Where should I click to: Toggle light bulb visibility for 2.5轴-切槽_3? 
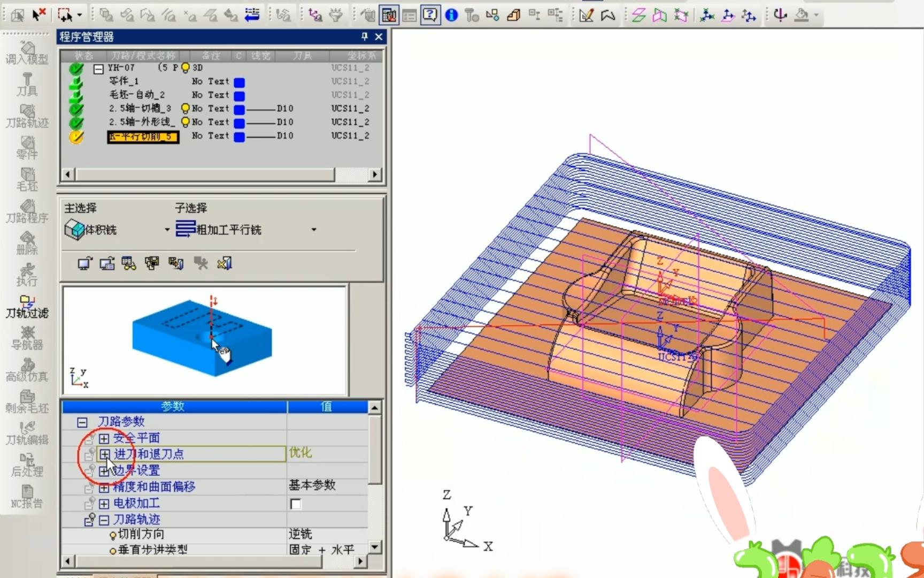[185, 109]
